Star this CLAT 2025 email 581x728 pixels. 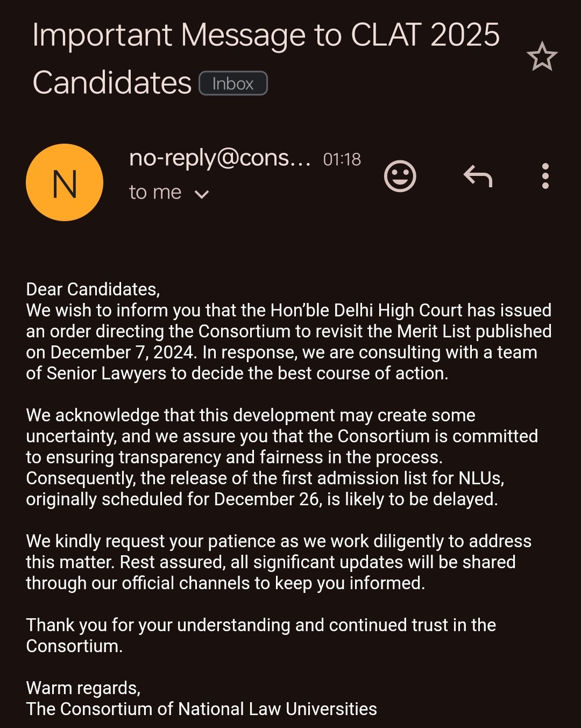[542, 56]
